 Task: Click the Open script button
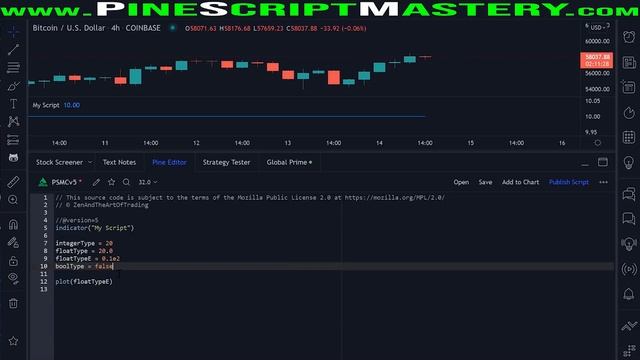click(x=461, y=182)
